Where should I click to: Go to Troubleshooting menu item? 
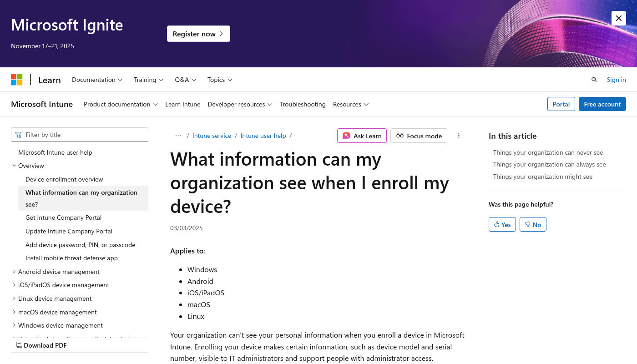(303, 104)
